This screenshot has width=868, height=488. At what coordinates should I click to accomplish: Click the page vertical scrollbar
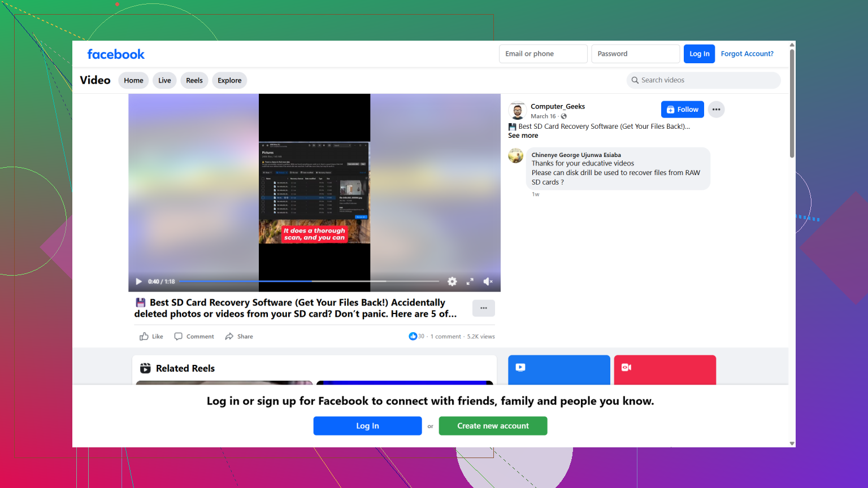tap(792, 103)
